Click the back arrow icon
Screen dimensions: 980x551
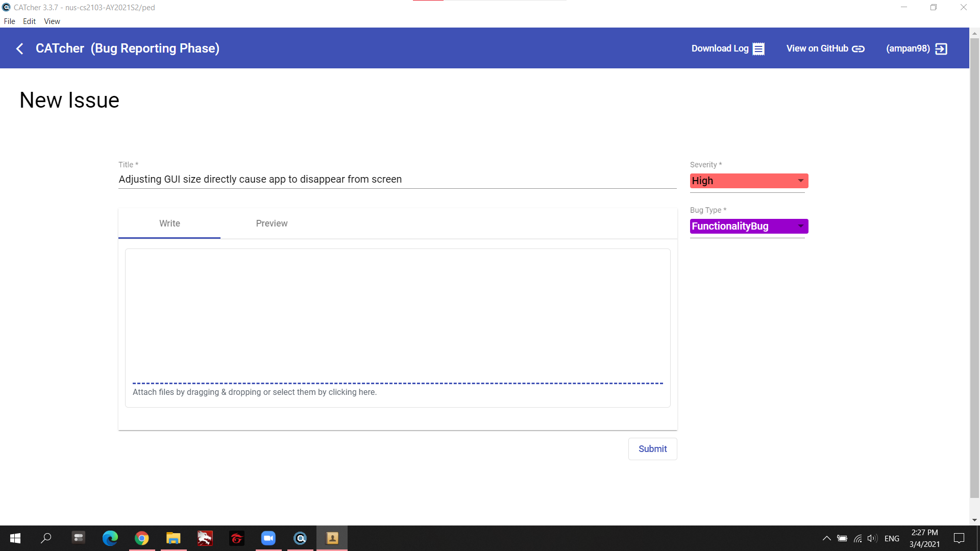click(20, 48)
